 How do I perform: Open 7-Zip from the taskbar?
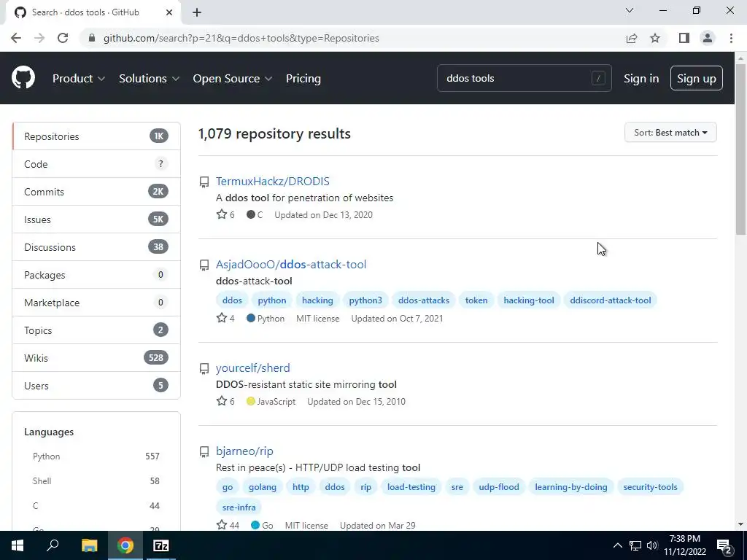[x=160, y=545]
